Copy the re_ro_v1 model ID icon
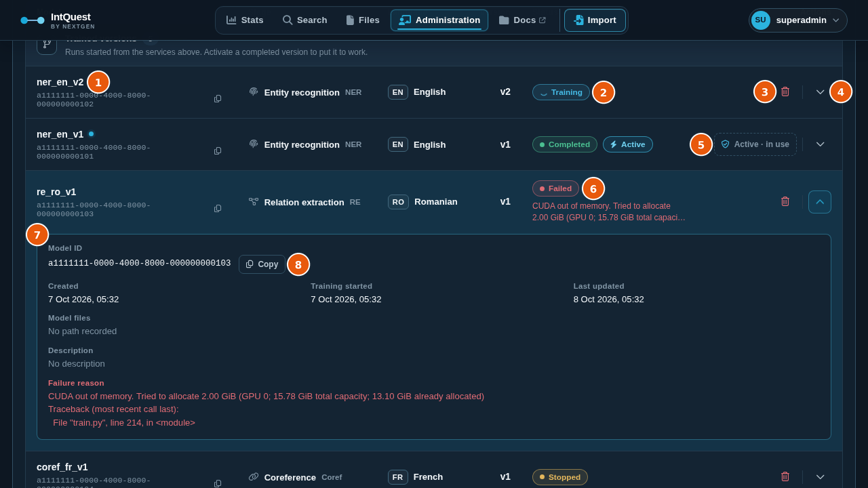The image size is (868, 488). 218,209
